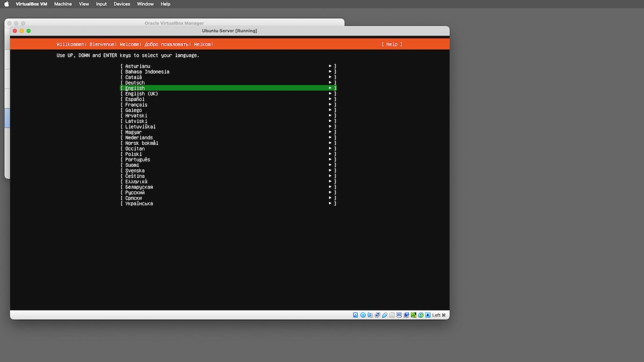Click the recording status icon
Image resolution: width=644 pixels, height=362 pixels.
(406, 315)
